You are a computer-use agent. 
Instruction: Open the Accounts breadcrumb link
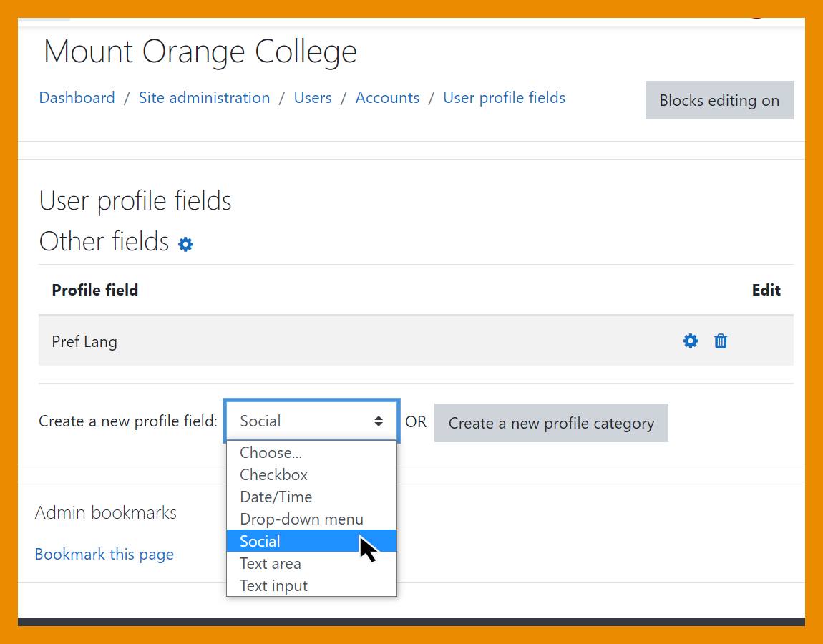click(387, 98)
